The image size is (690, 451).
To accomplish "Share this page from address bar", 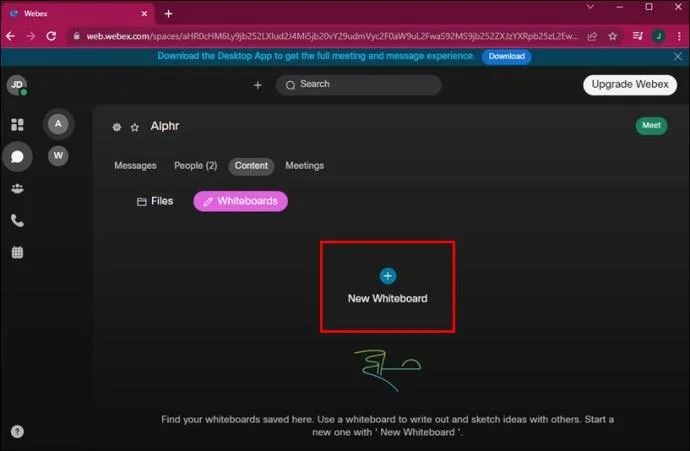I will coord(592,36).
